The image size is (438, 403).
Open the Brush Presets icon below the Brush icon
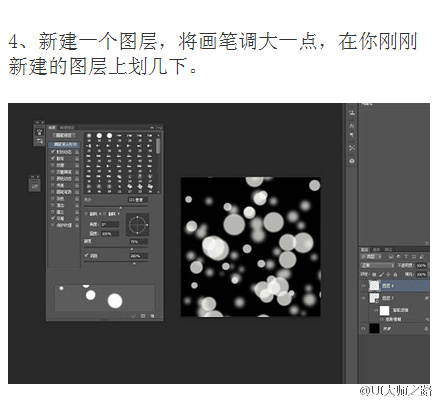tap(39, 141)
